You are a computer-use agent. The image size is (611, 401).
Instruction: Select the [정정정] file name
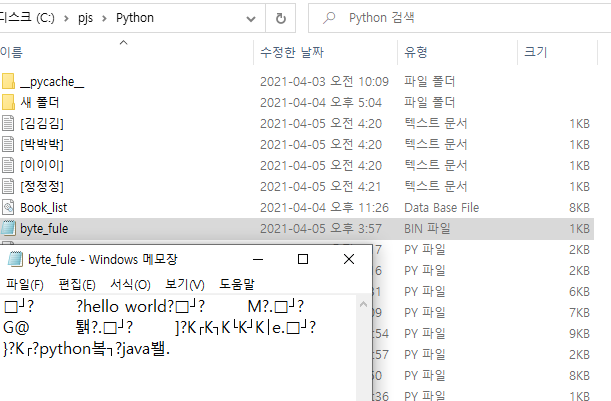pyautogui.click(x=42, y=187)
